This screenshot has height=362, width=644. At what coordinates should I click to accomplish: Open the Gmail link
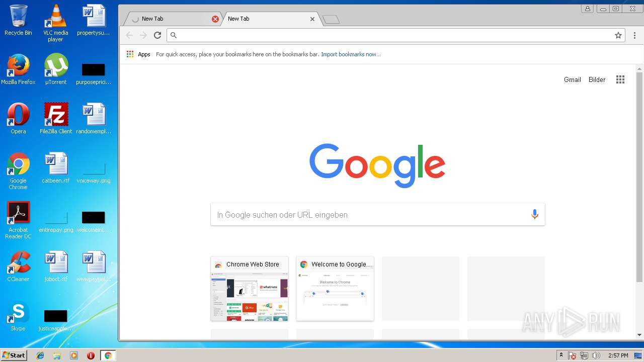point(573,79)
